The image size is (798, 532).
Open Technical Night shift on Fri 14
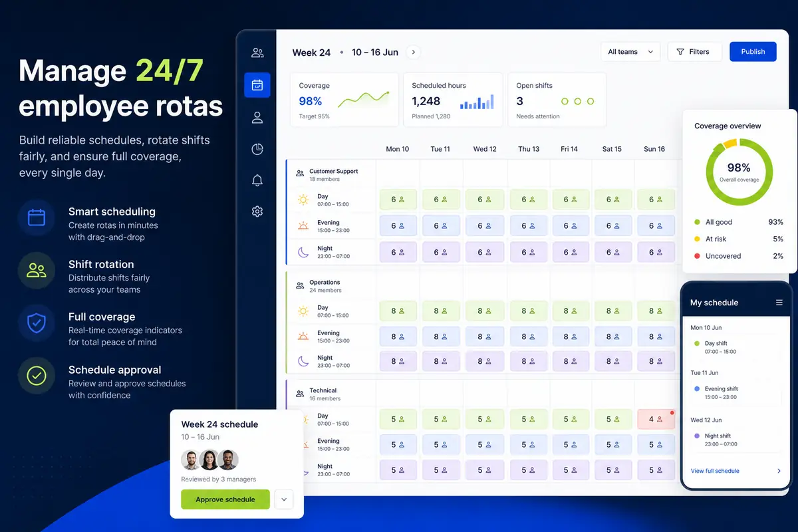pos(570,470)
